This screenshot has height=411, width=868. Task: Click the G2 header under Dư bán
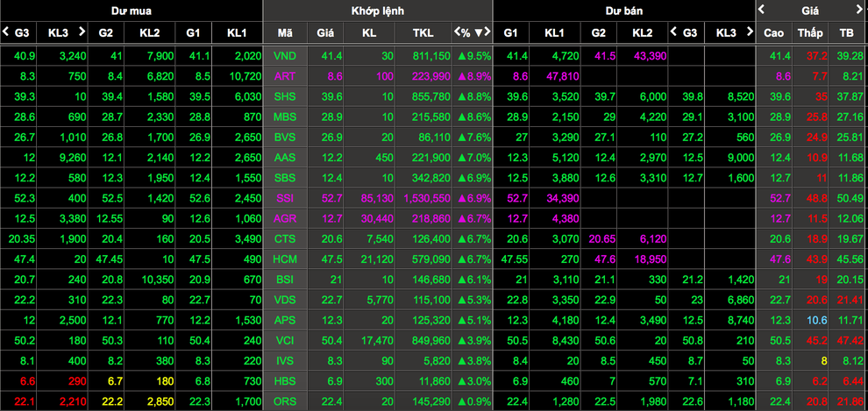click(598, 33)
